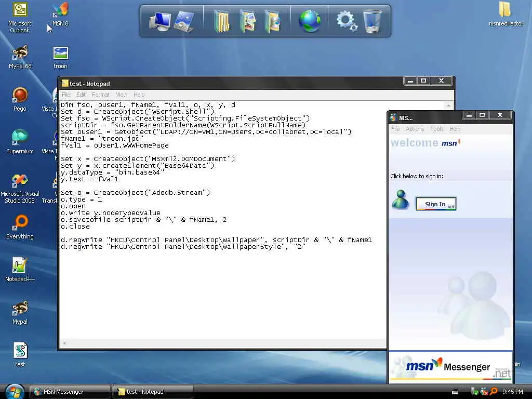Switch to MSN Messenger taskbar button
Viewport: 532px width, 399px height.
point(70,392)
